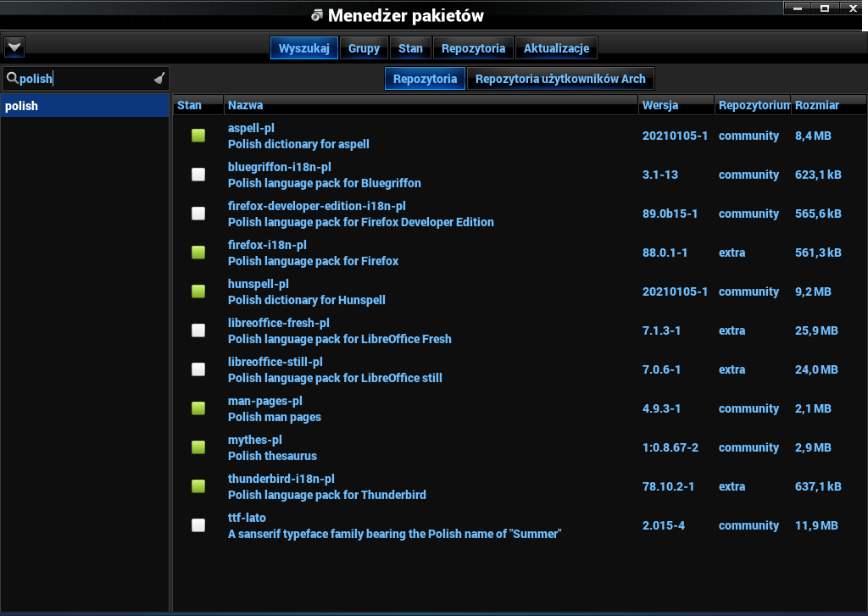Select the libreoffice-fresh-pl package name
This screenshot has height=616, width=868.
pos(278,323)
